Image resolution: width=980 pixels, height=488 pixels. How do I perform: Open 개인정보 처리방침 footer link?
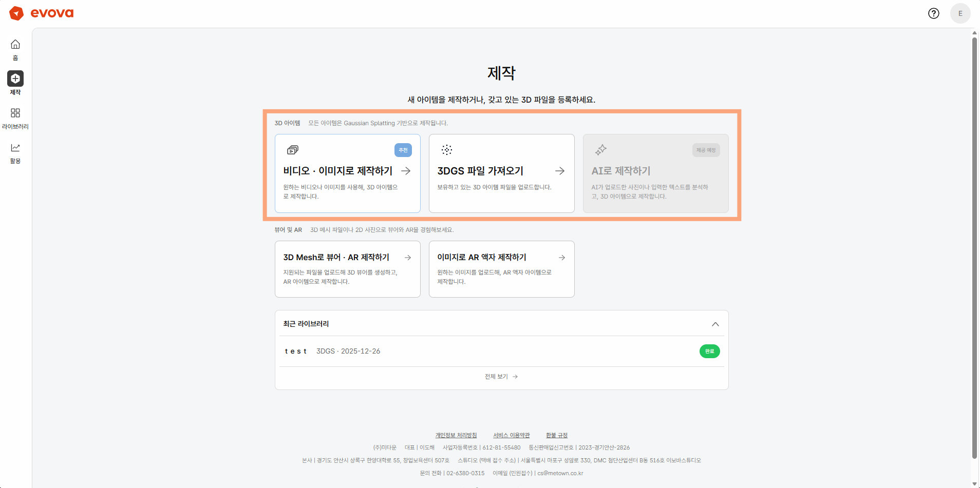click(456, 435)
